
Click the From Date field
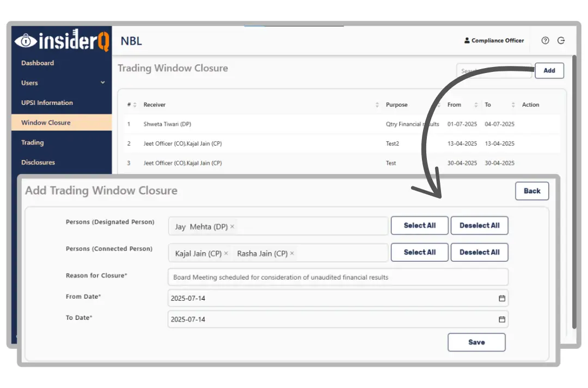point(338,298)
